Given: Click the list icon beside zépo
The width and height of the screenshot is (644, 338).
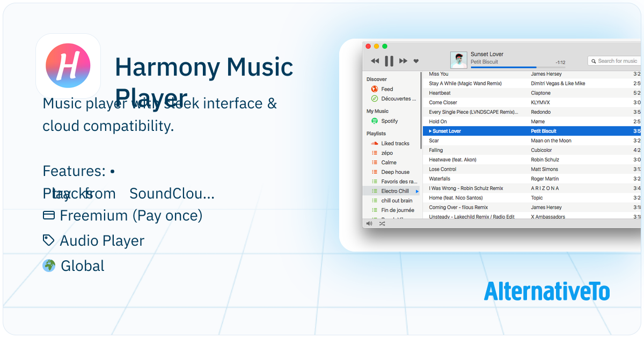Looking at the screenshot, I should 375,153.
